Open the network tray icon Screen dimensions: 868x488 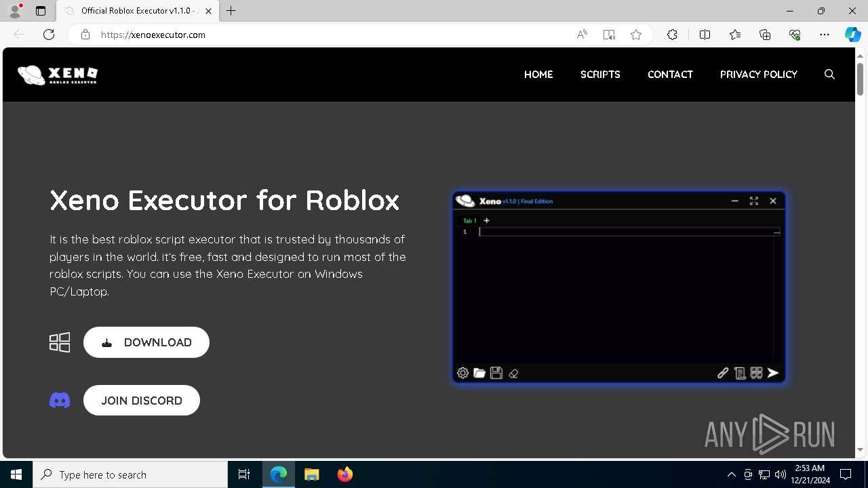[x=764, y=474]
